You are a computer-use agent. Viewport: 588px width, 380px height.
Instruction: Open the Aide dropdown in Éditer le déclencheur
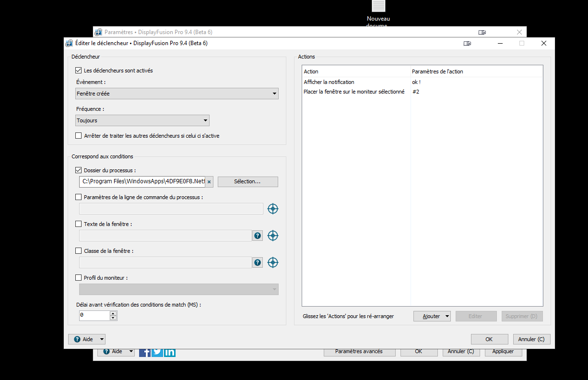click(87, 339)
